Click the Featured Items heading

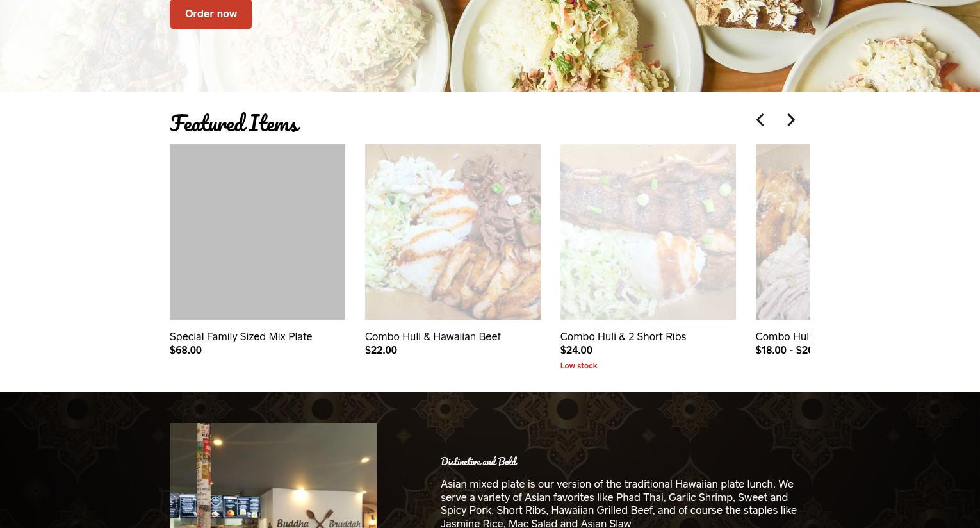point(234,123)
